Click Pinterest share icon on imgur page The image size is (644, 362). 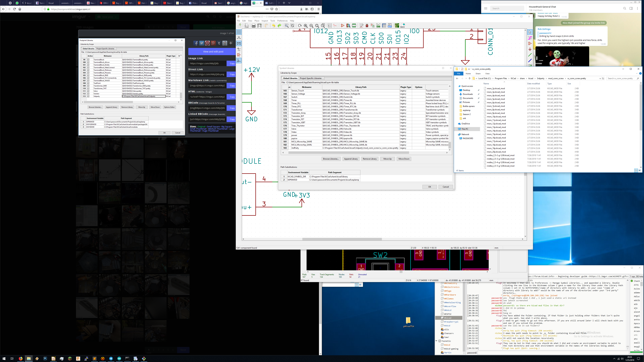pos(207,43)
